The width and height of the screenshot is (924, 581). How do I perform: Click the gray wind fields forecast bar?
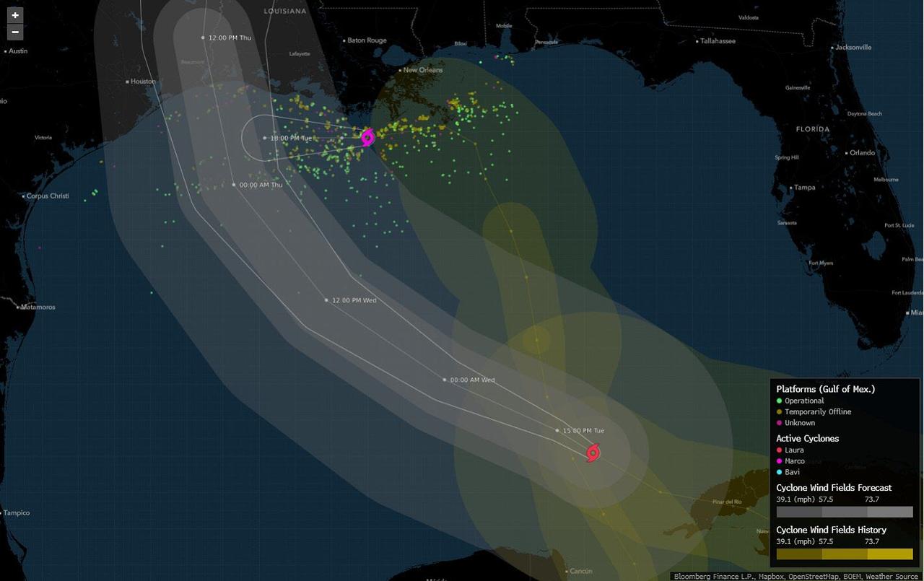click(845, 512)
